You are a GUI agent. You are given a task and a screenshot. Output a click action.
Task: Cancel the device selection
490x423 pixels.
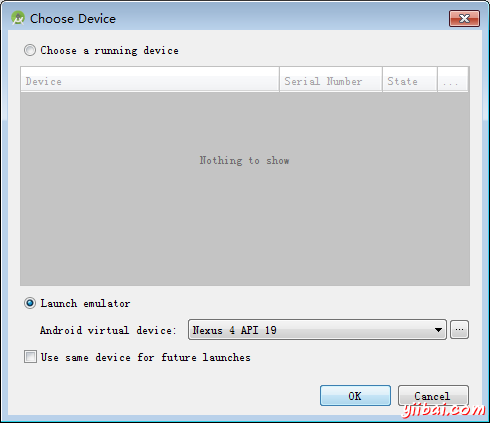point(433,396)
